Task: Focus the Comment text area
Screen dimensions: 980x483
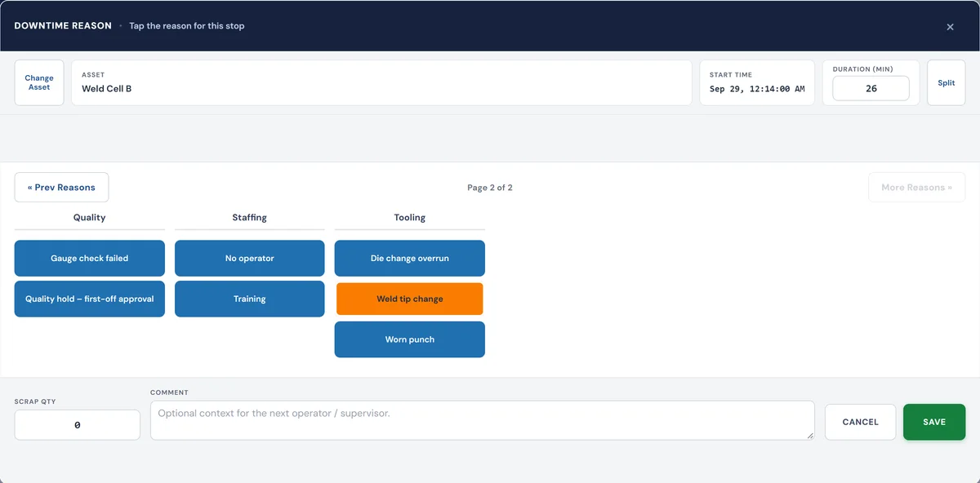Action: (x=483, y=420)
